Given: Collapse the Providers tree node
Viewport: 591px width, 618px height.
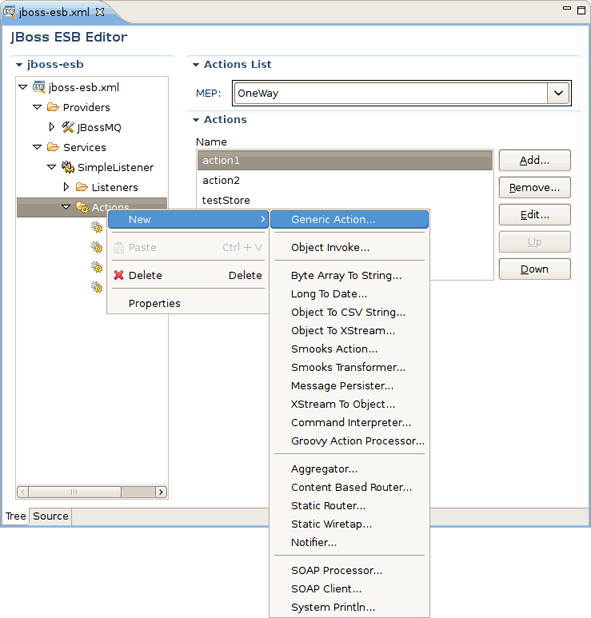Looking at the screenshot, I should click(37, 107).
